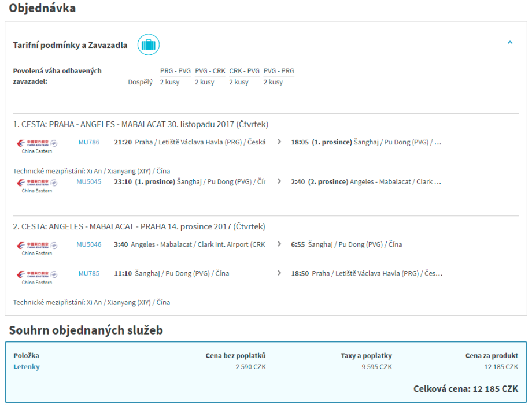The image size is (532, 405).
Task: Click the Tarifní podmínky a Zavazadla header
Action: point(70,46)
